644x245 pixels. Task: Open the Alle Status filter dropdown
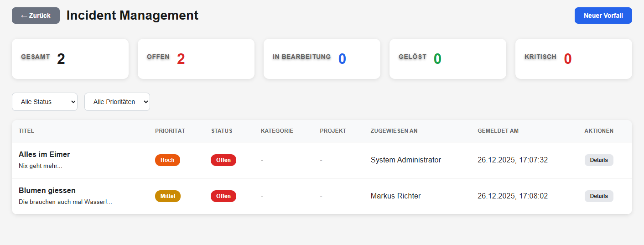coord(45,102)
